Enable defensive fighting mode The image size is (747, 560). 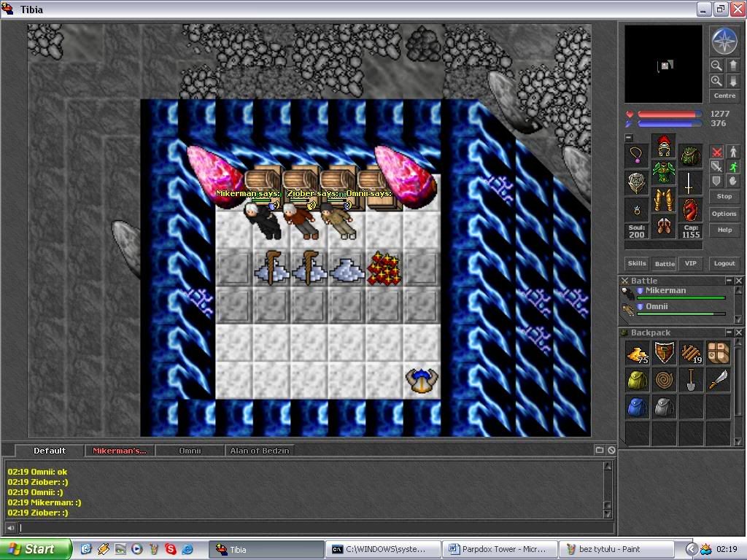[x=716, y=181]
